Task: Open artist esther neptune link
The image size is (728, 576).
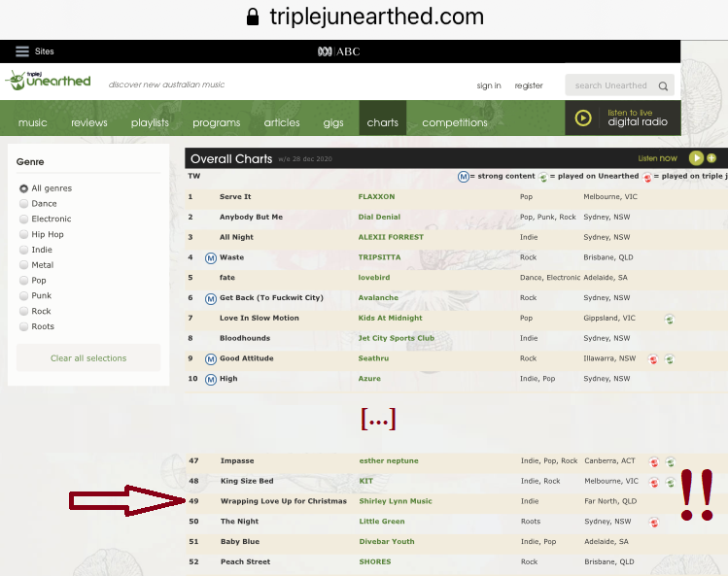Action: coord(389,460)
